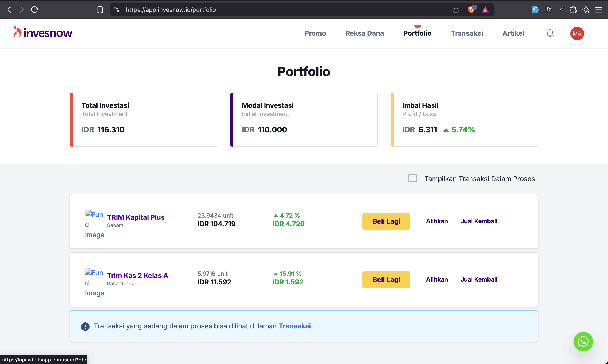Image resolution: width=608 pixels, height=364 pixels.
Task: Click Jual Kembali for Trim Kas 2 Kelas A
Action: tap(479, 279)
